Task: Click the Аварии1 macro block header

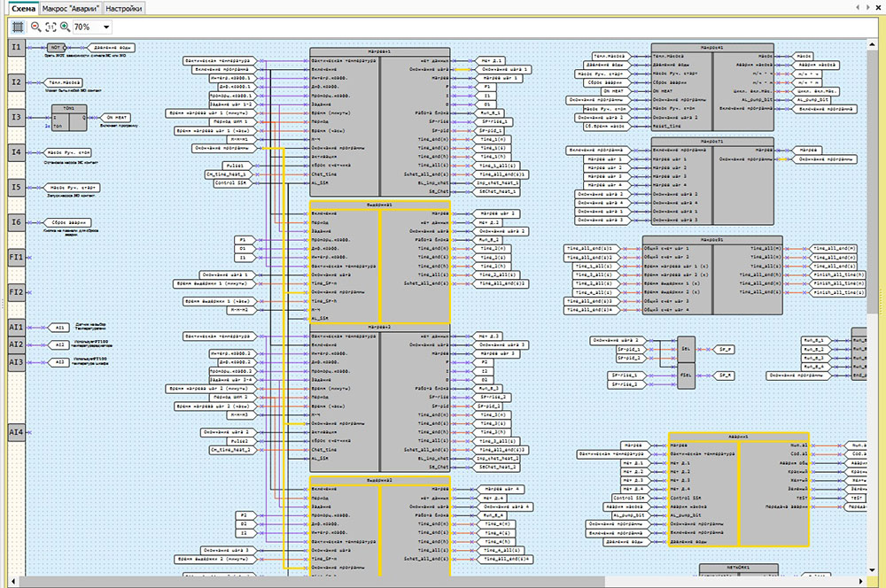Action: click(738, 437)
